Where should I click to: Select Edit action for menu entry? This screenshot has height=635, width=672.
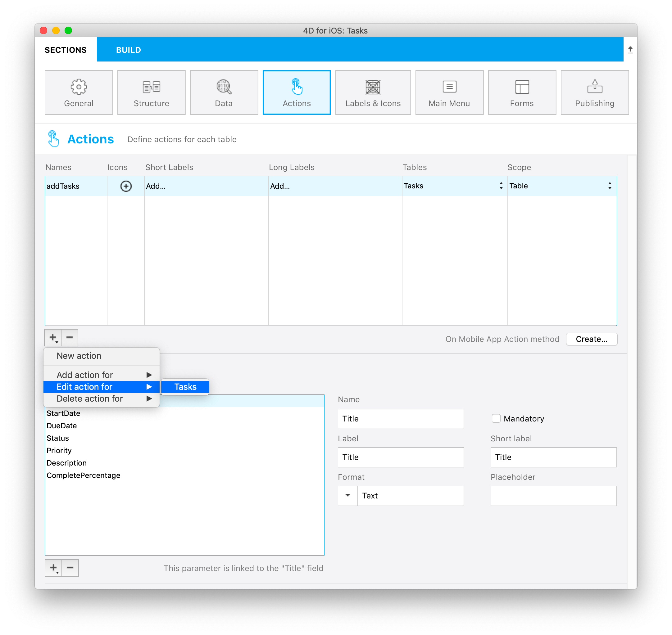tap(102, 386)
